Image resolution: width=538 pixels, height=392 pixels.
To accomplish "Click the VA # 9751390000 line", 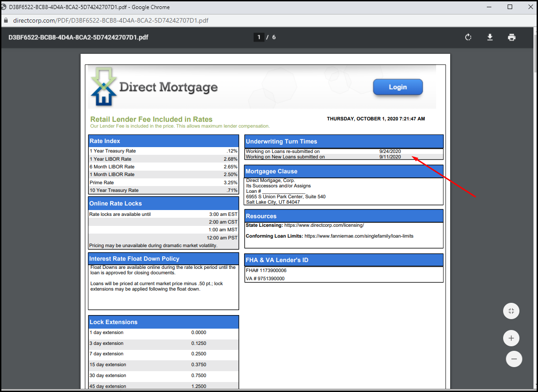I will (265, 279).
